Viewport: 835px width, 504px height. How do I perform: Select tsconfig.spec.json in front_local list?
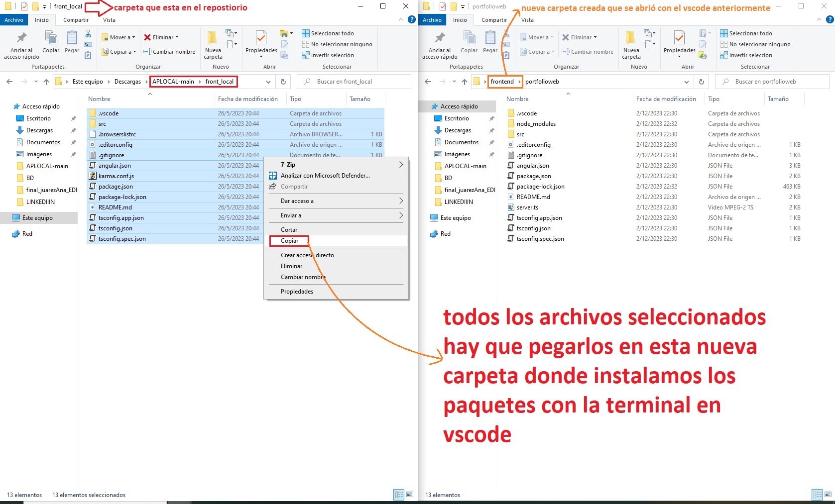[x=122, y=239]
